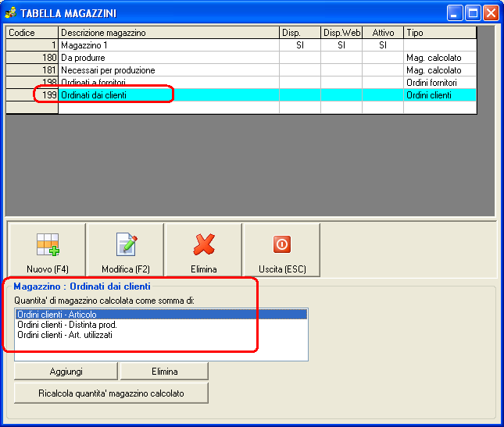This screenshot has width=504, height=427.
Task: Click the Disp. column header
Action: coord(300,33)
